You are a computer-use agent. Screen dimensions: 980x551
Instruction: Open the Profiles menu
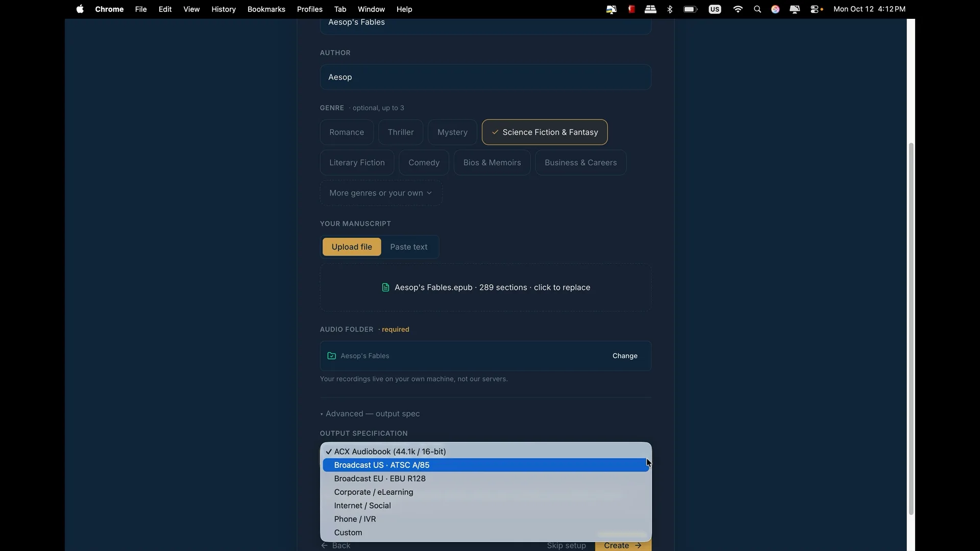(310, 9)
